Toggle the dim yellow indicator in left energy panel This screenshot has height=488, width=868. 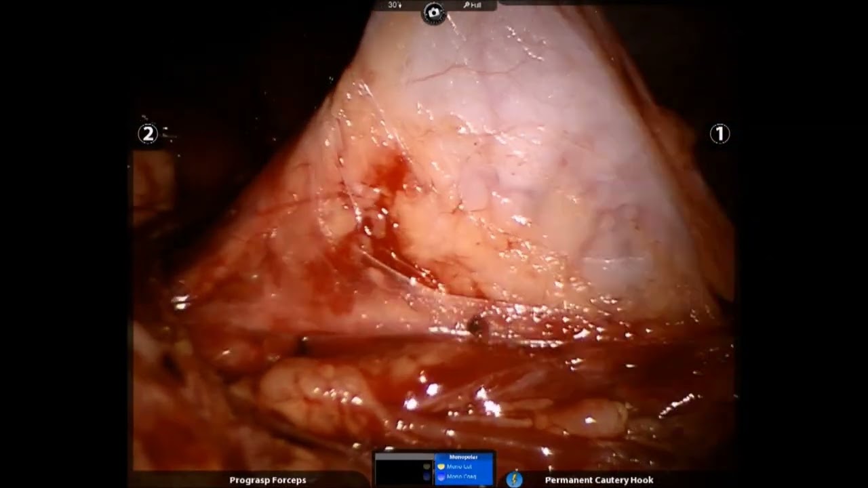click(x=426, y=467)
